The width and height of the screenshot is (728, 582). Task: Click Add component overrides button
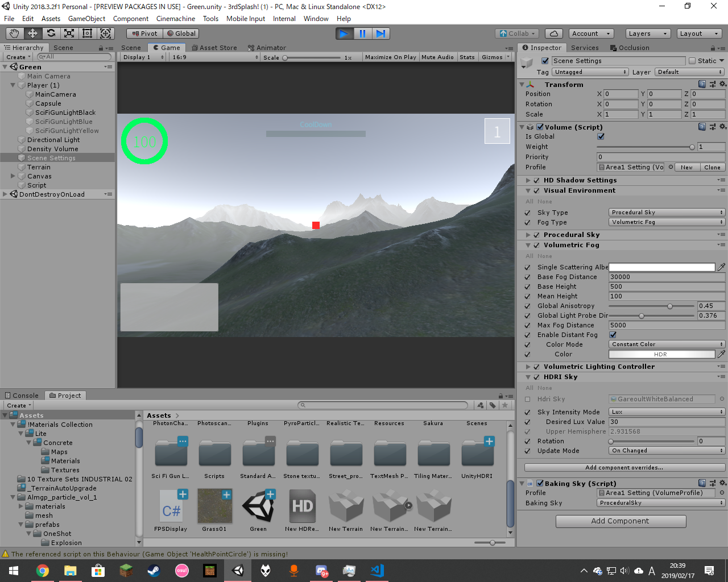point(624,468)
